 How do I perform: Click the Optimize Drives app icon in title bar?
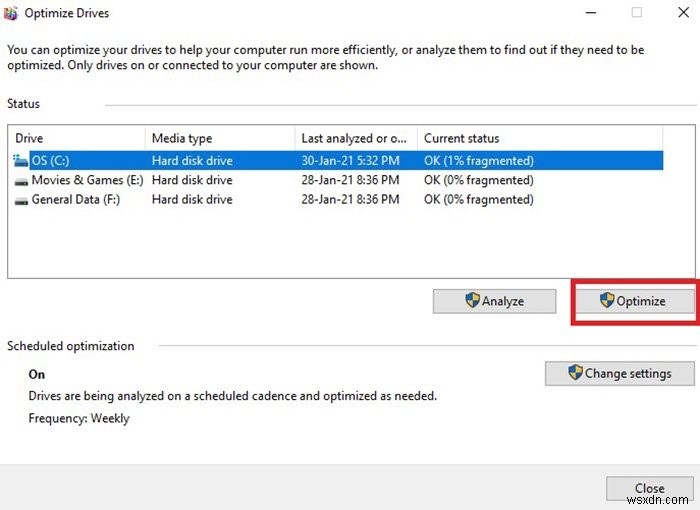(10, 13)
